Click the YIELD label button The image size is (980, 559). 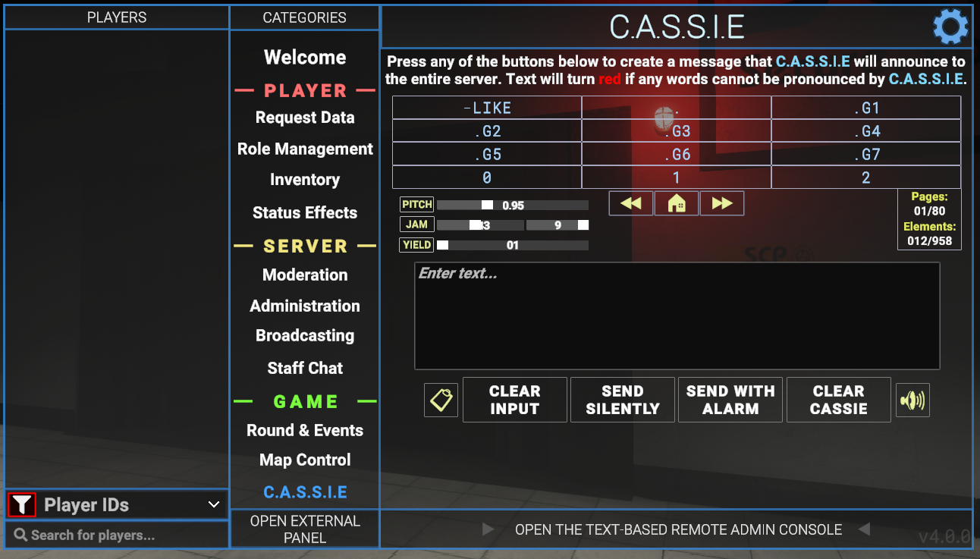(416, 245)
